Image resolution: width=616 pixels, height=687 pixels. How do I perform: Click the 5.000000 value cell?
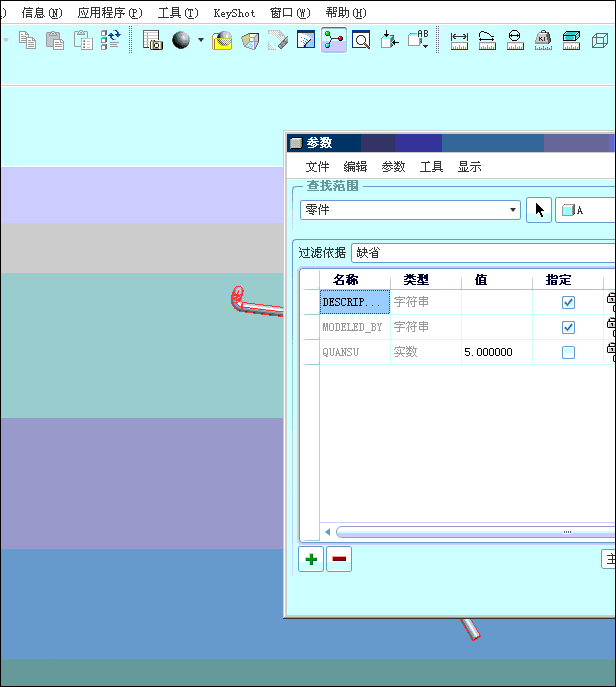(x=497, y=352)
